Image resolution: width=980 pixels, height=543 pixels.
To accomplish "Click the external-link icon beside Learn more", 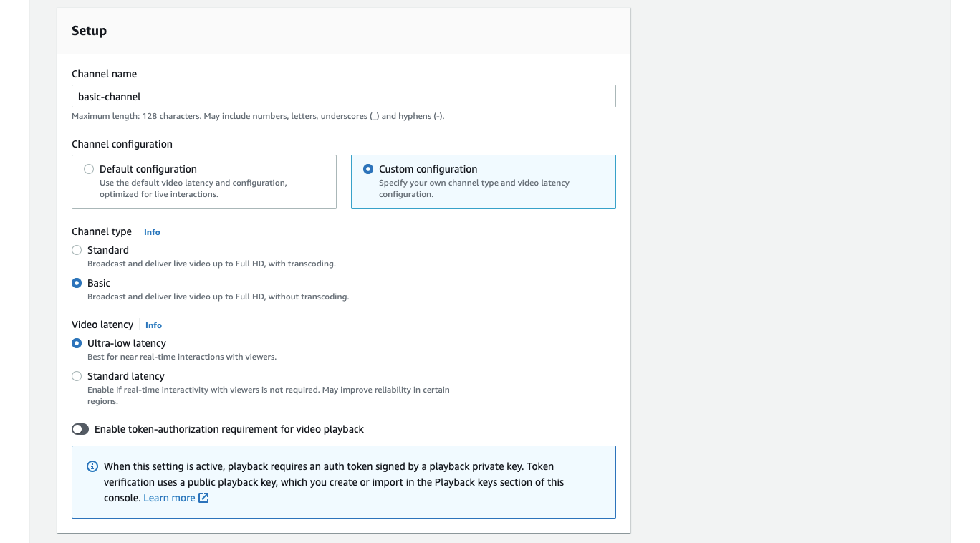I will pos(203,497).
